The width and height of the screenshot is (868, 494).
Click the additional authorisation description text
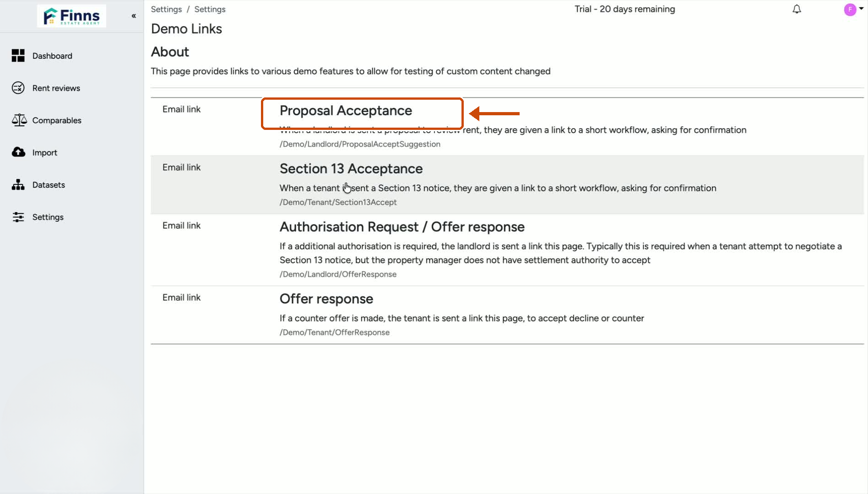click(x=561, y=253)
